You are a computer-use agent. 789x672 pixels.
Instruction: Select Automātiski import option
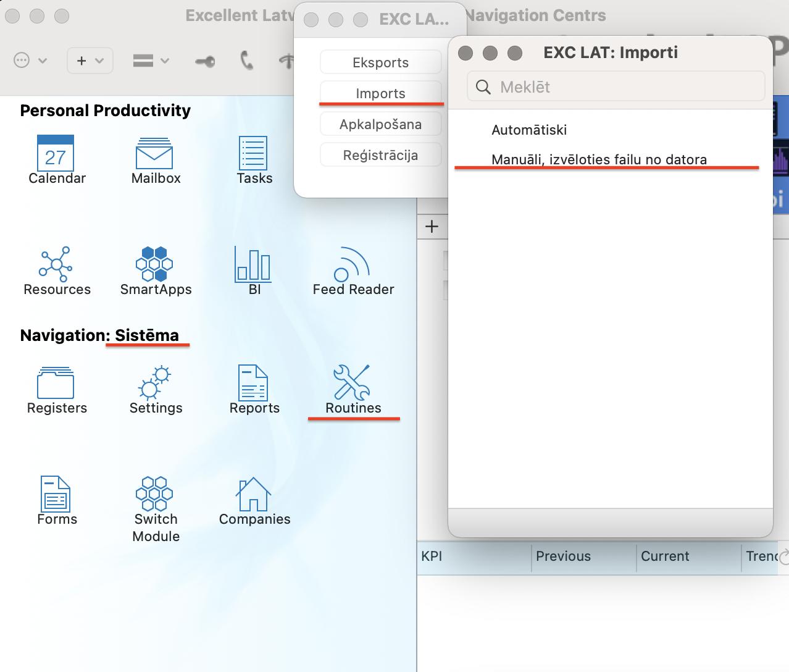[x=529, y=130]
